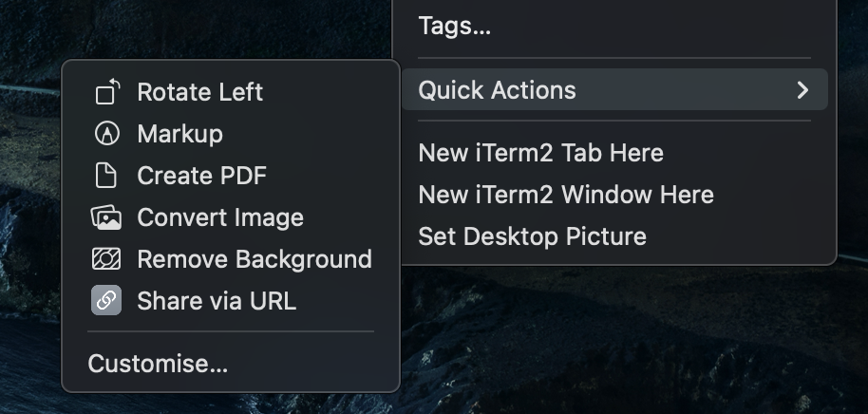Select New iTerm2 Window Here
868x414 pixels.
pos(565,195)
